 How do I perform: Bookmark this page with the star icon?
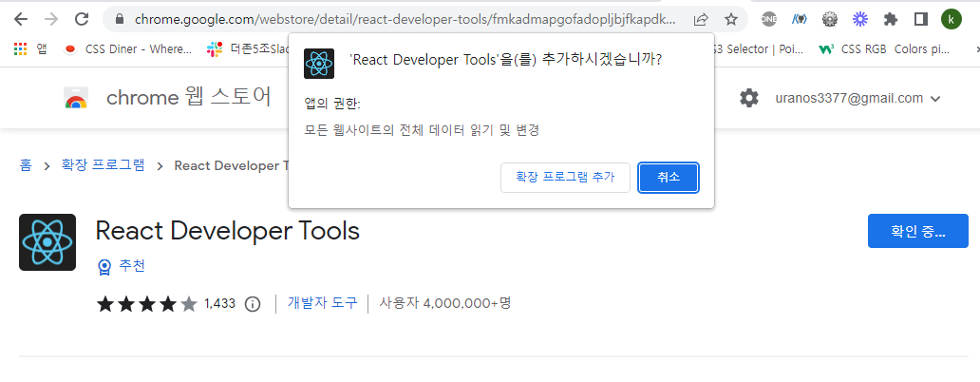[x=731, y=19]
